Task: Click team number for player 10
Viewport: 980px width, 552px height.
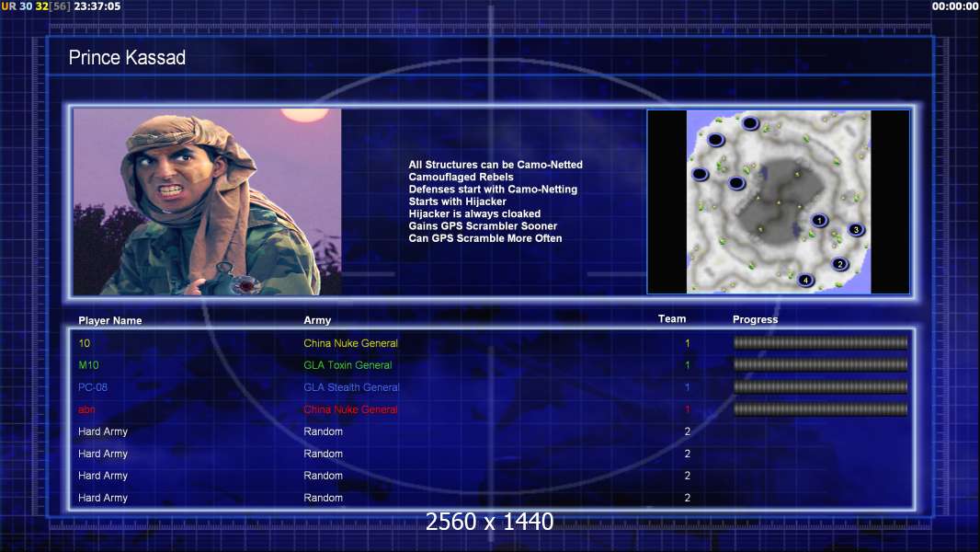Action: pos(687,343)
